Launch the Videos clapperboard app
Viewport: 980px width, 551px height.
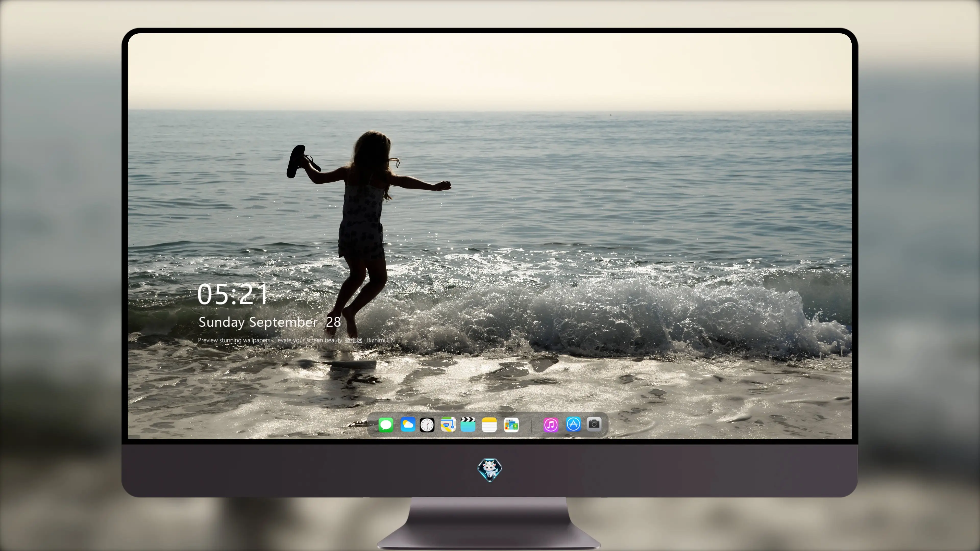pos(468,425)
